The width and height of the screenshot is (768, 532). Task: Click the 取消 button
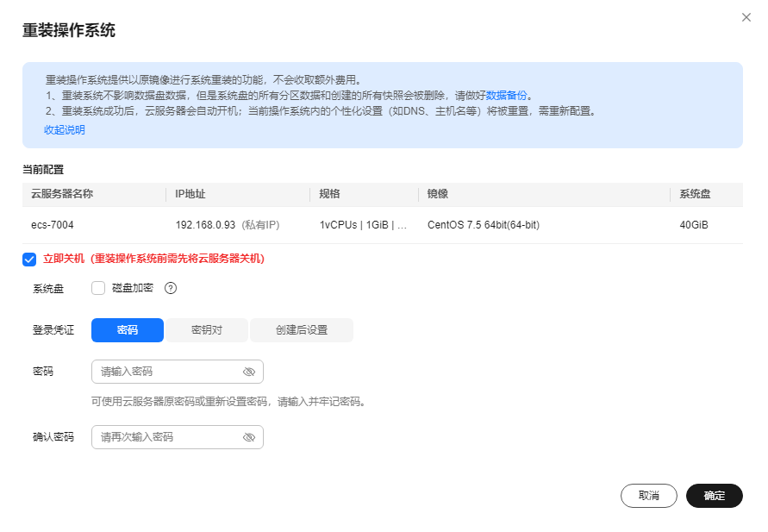[x=649, y=496]
